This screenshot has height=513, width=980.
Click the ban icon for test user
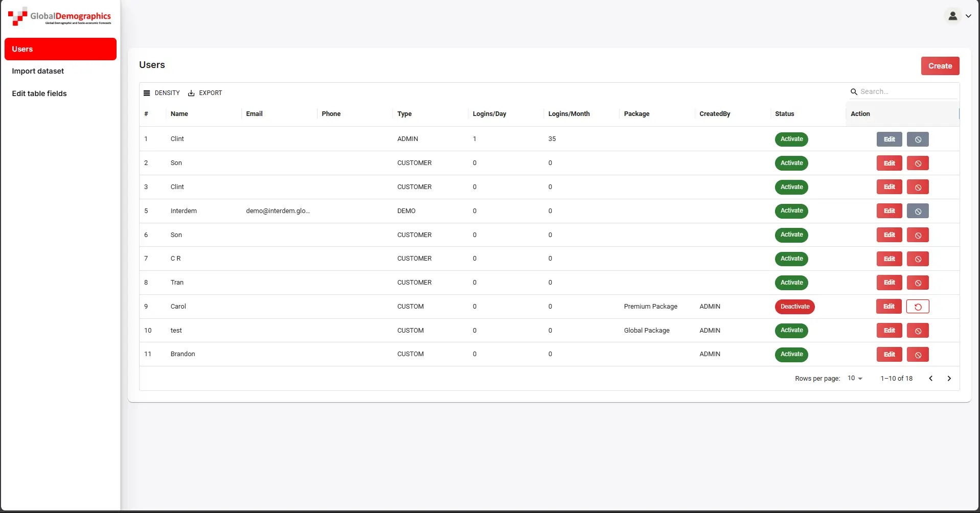(918, 331)
